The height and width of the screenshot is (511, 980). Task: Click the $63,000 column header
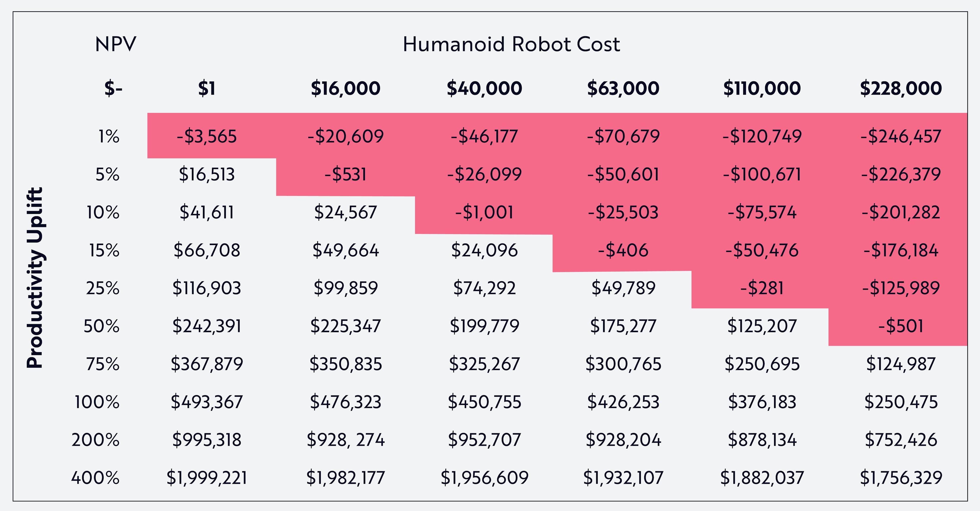623,88
